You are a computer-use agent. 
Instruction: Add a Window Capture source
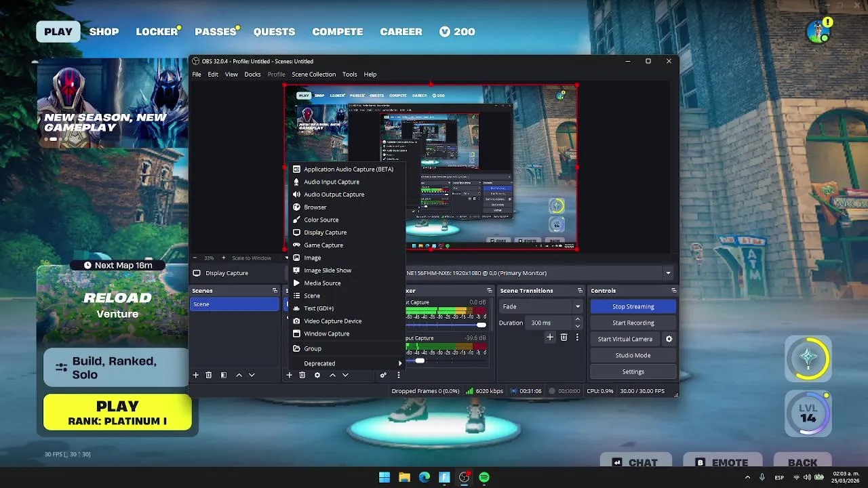(326, 333)
